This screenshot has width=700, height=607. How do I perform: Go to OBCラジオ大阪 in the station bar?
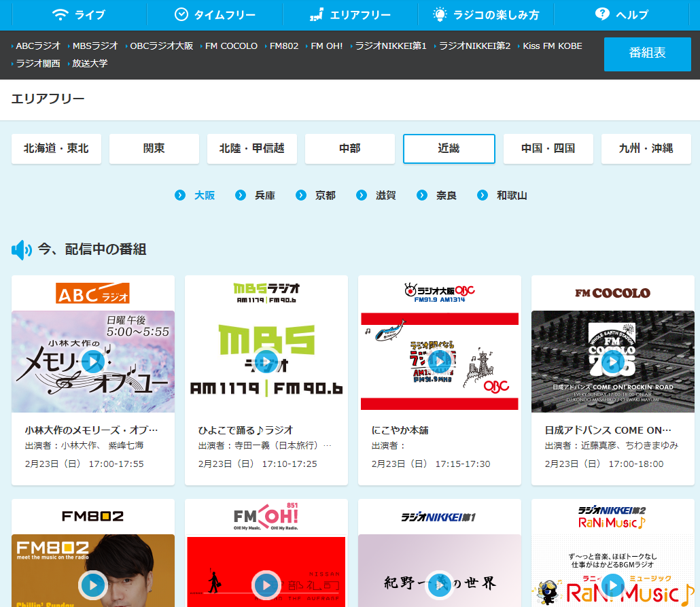pyautogui.click(x=162, y=46)
